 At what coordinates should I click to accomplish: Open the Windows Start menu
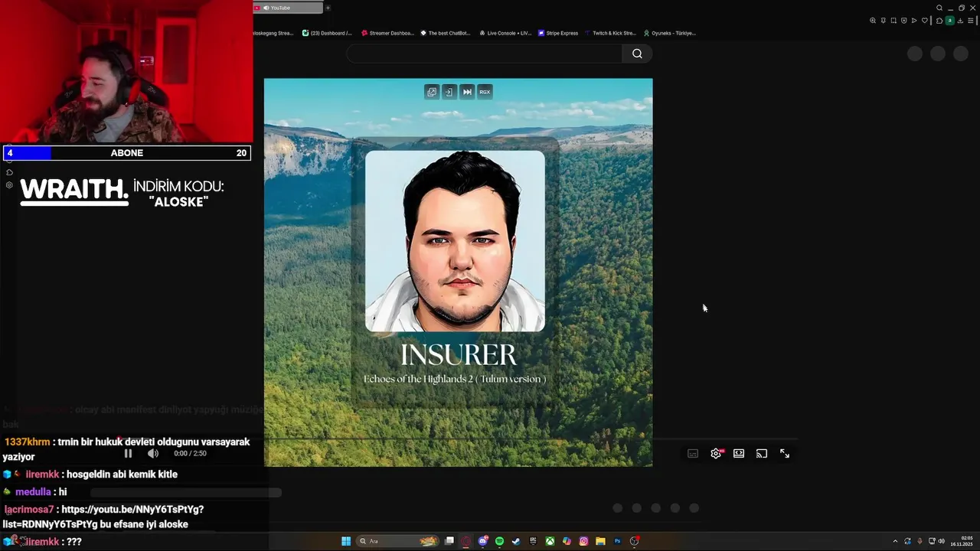coord(346,541)
